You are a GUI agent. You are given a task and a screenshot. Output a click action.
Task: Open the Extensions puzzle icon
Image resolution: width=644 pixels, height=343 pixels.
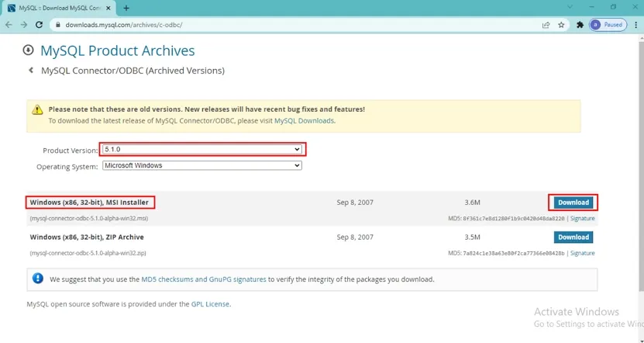[x=580, y=25]
